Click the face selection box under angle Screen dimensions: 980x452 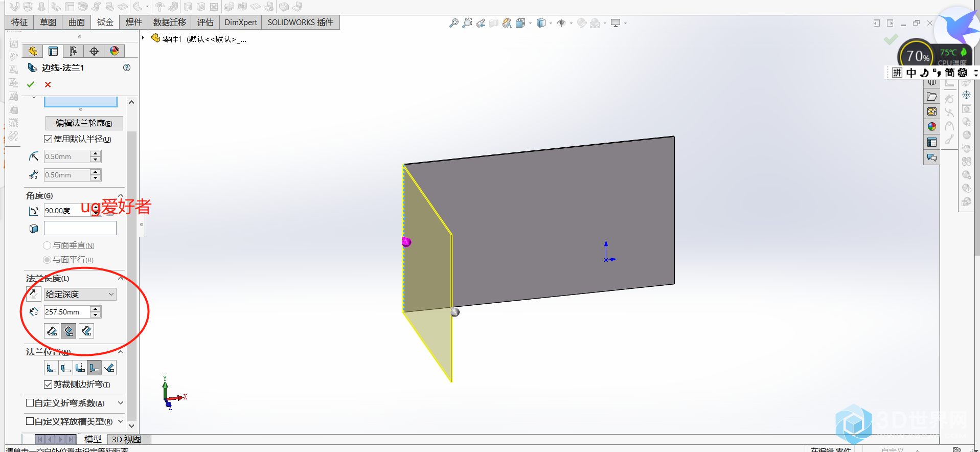click(x=80, y=228)
